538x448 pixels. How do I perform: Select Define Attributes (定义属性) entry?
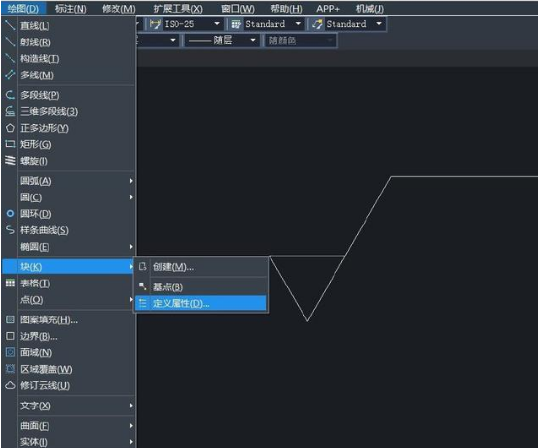[x=201, y=303]
